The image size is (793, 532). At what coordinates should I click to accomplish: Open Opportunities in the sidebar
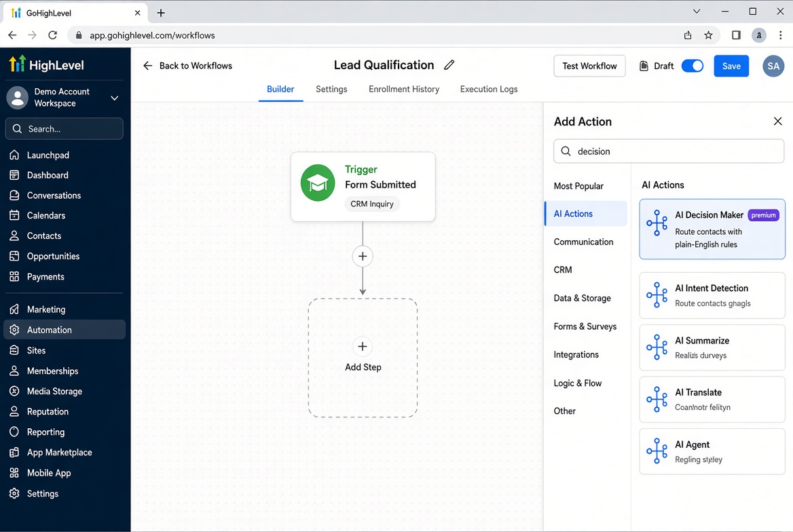click(x=53, y=256)
